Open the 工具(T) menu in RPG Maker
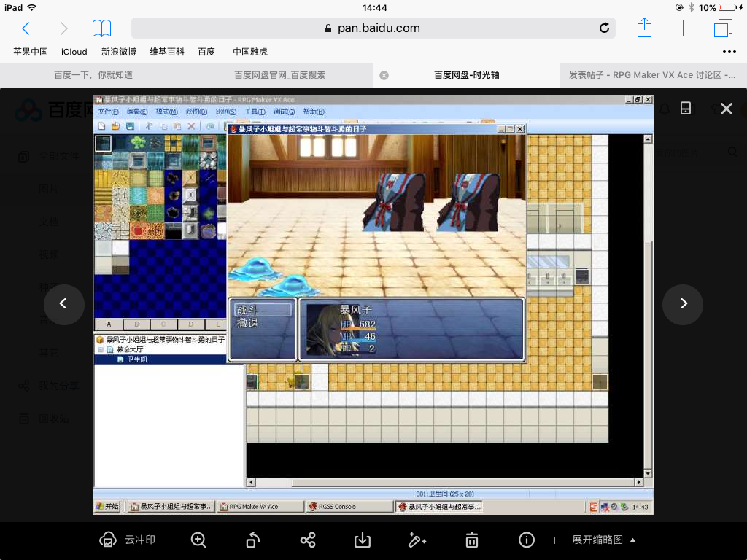Viewport: 747px width, 560px height. tap(255, 112)
